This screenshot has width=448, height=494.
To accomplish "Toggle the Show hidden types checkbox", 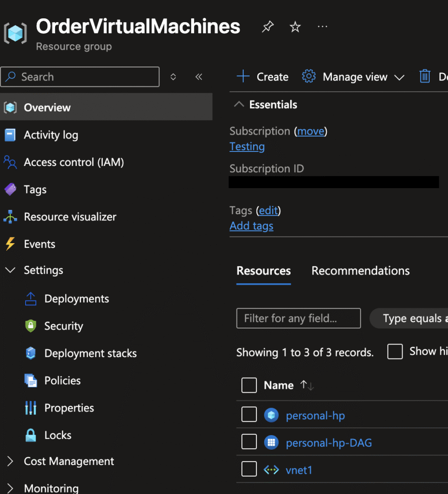I will pos(395,351).
